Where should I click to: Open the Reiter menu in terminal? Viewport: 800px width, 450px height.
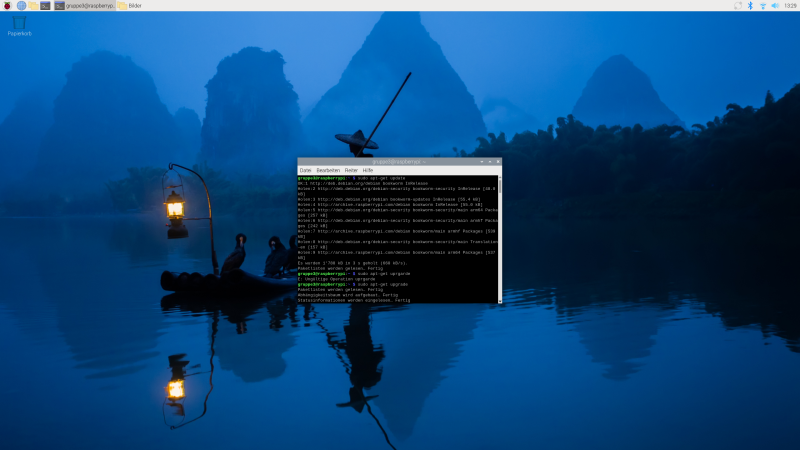(351, 170)
